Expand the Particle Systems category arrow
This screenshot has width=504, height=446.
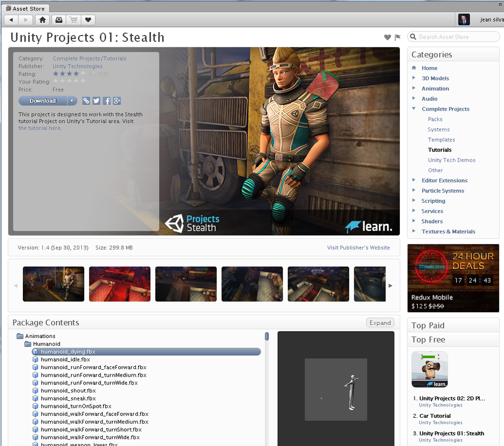point(414,190)
